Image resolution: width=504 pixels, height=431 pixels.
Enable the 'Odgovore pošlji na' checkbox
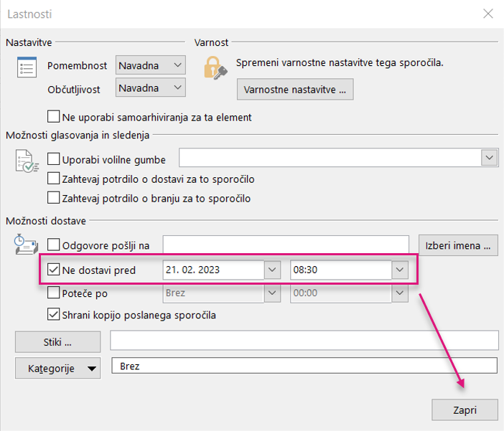[53, 245]
